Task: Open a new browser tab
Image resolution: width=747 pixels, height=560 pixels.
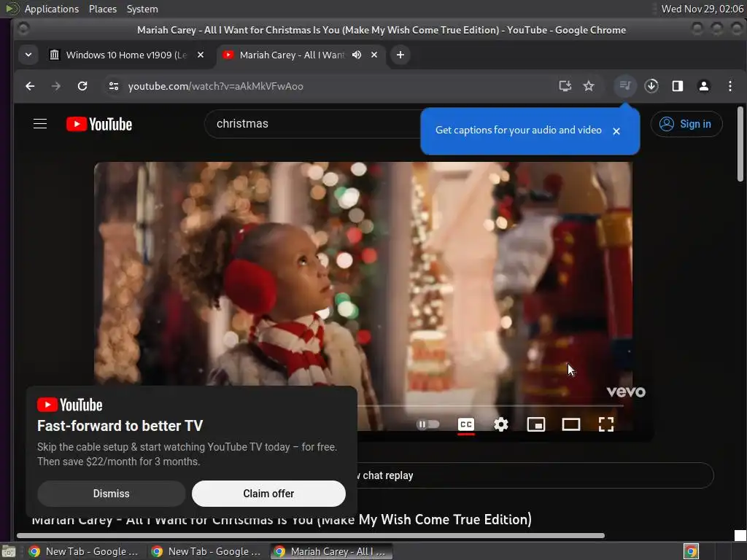Action: [400, 55]
